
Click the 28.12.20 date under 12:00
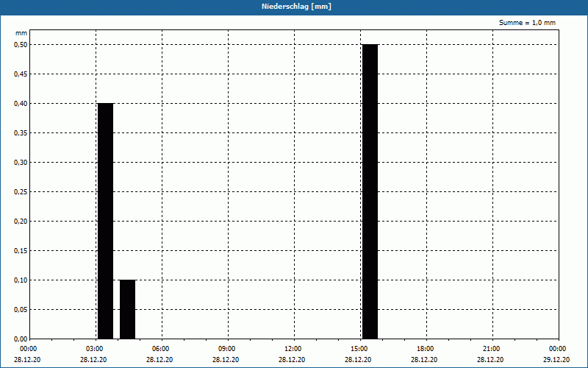point(292,360)
